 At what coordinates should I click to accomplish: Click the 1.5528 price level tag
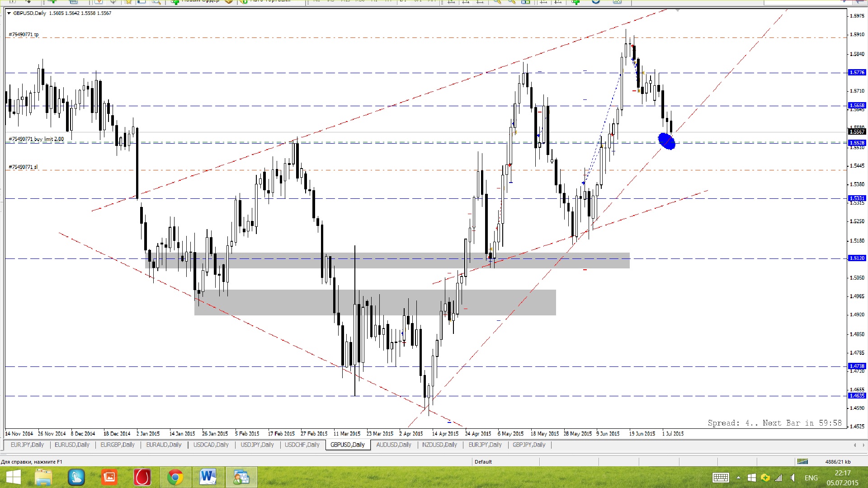click(857, 143)
